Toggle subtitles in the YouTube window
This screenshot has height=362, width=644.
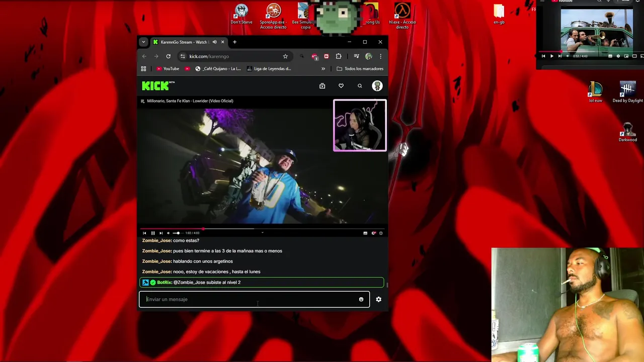click(610, 56)
